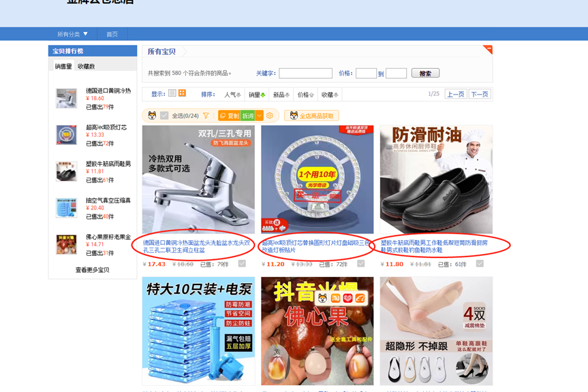Type in the 关键字 keyword input field
This screenshot has width=588, height=392.
[305, 72]
